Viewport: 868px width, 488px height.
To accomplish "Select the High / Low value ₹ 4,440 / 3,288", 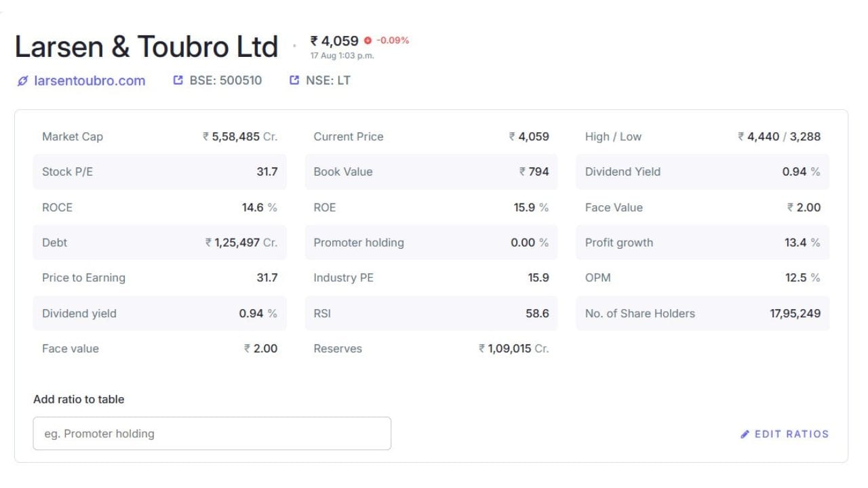I will 779,137.
